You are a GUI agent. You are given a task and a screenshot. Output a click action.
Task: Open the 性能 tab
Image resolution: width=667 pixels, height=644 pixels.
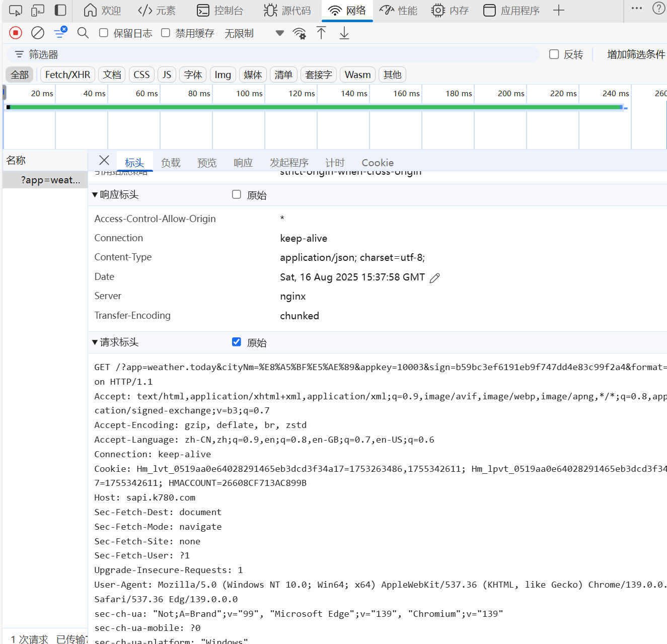[x=398, y=11]
